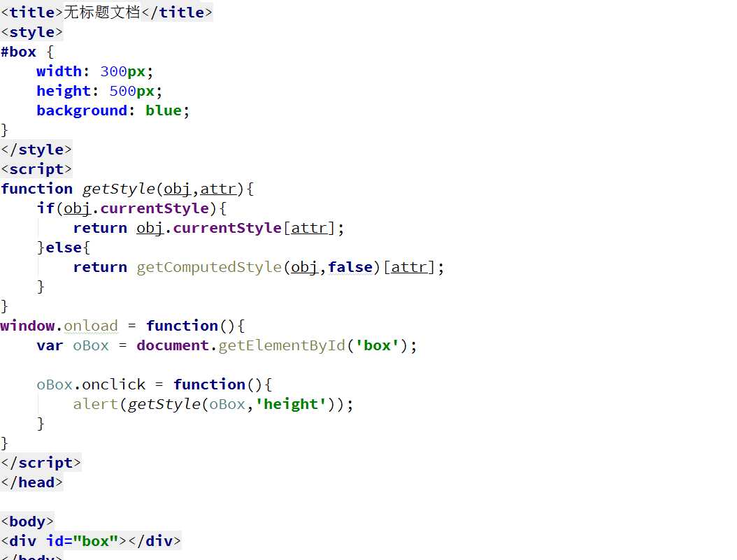Click the blue background color value

pos(164,110)
